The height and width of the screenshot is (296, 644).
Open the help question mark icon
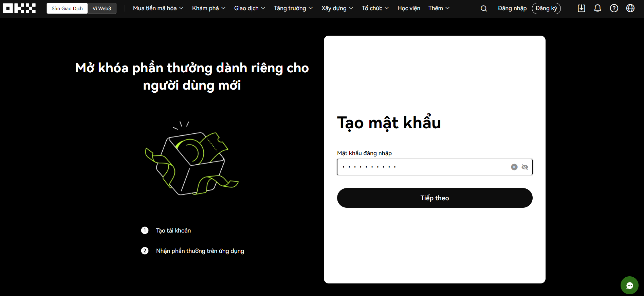coord(614,8)
